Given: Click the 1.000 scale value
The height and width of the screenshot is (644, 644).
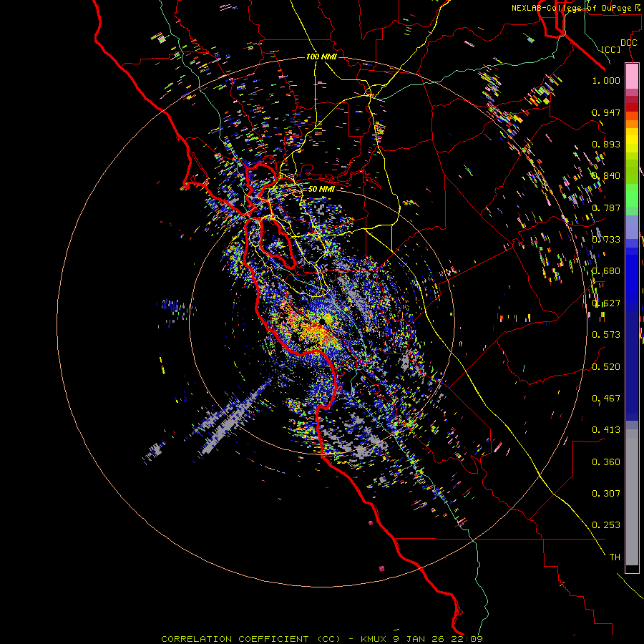Looking at the screenshot, I should pos(606,80).
